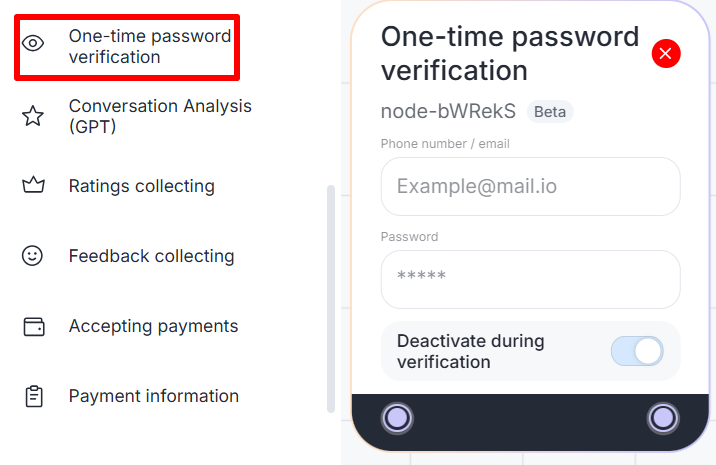The image size is (716, 465).
Task: Select the One-time password verification menu item
Action: (150, 47)
